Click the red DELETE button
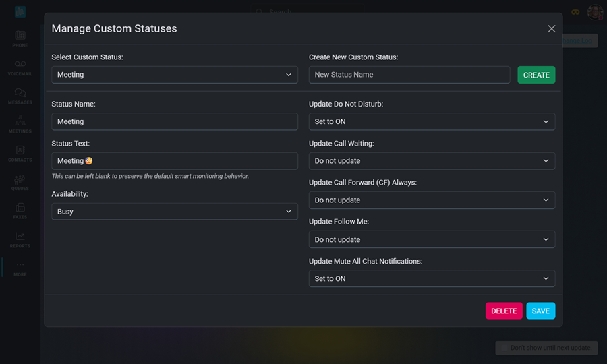The image size is (607, 364). pos(504,311)
